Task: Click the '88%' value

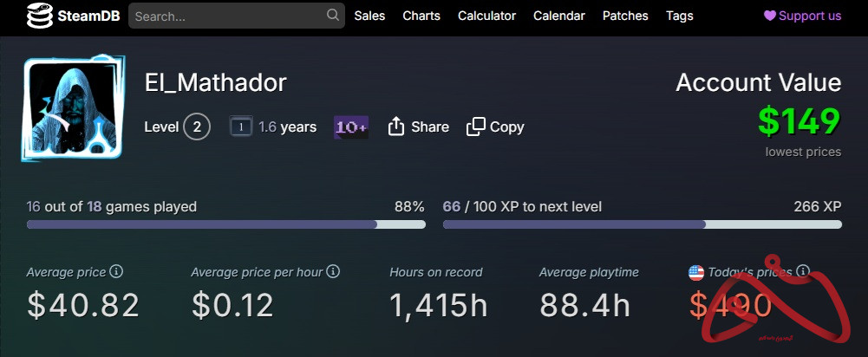Action: (409, 207)
